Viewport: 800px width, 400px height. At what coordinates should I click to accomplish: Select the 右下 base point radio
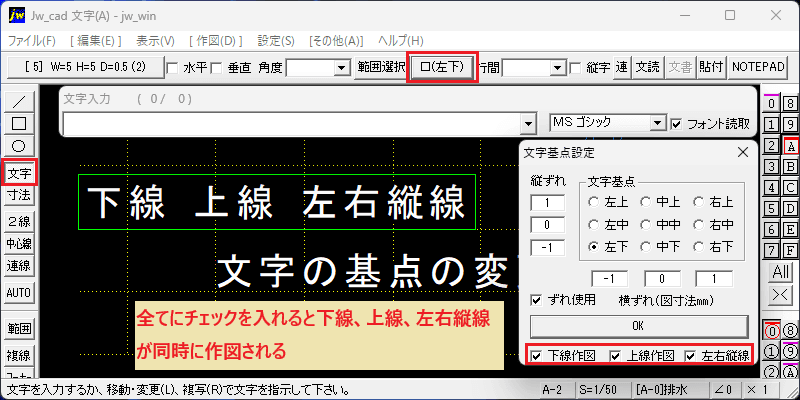[x=699, y=247]
